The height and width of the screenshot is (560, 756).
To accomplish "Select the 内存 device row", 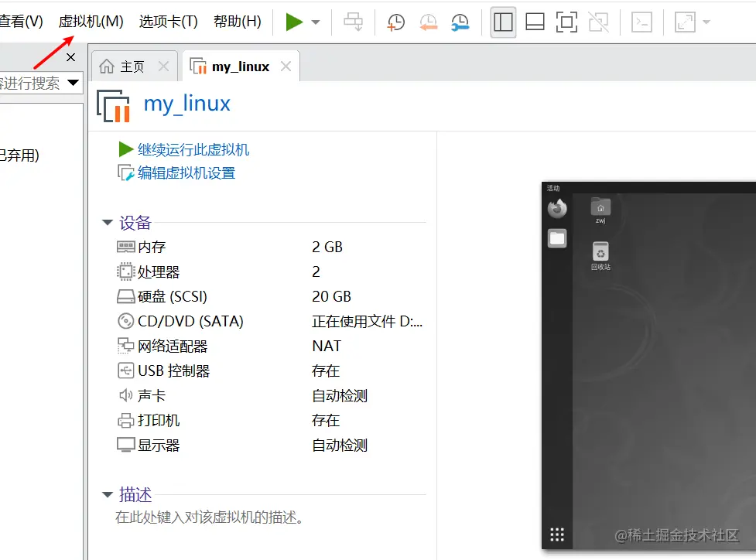I will 270,248.
